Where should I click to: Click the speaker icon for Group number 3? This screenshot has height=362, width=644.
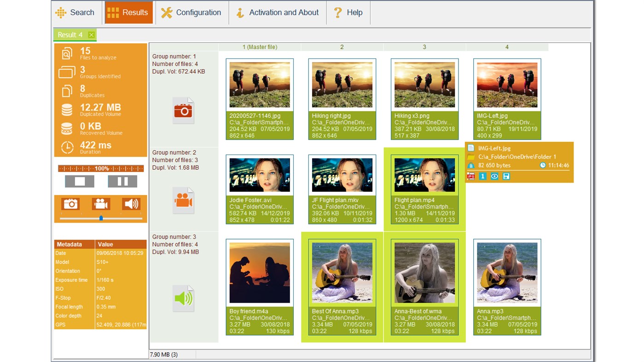coord(183,297)
